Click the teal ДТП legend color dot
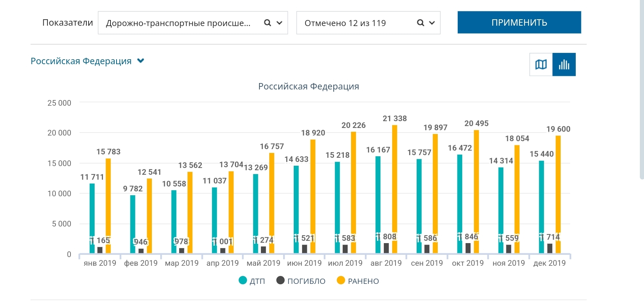The width and height of the screenshot is (644, 305). tap(243, 280)
